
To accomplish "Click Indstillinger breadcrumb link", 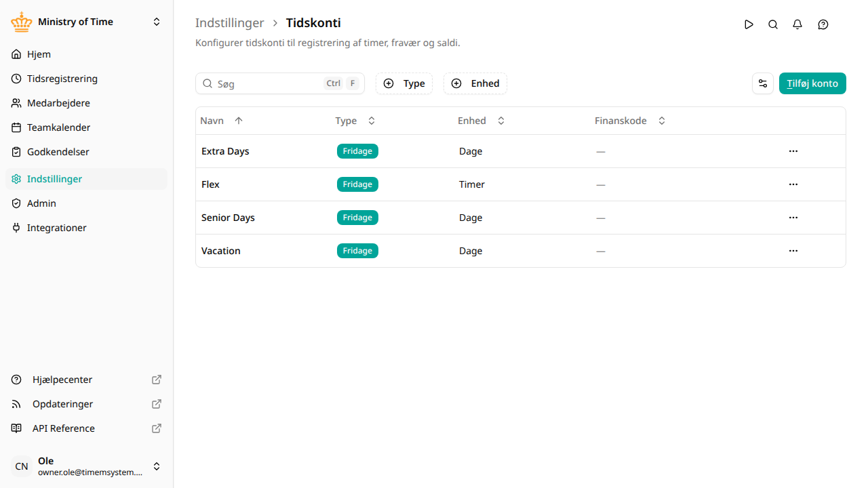I will (x=229, y=23).
